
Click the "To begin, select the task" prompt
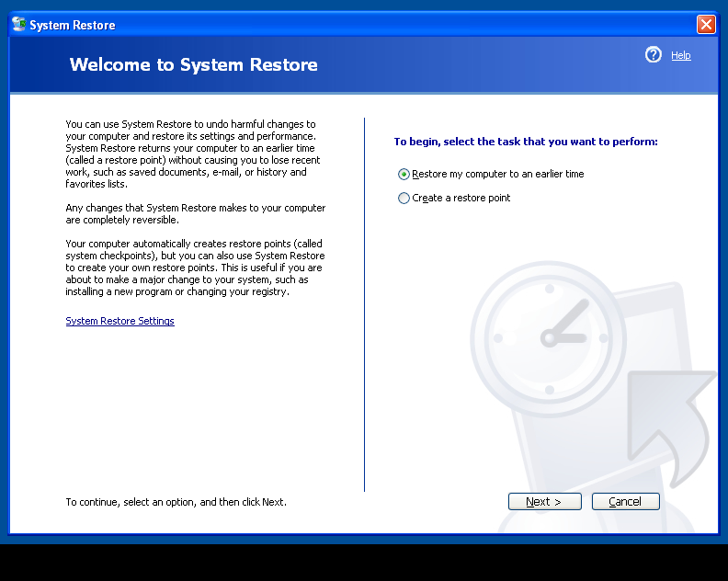pos(526,142)
